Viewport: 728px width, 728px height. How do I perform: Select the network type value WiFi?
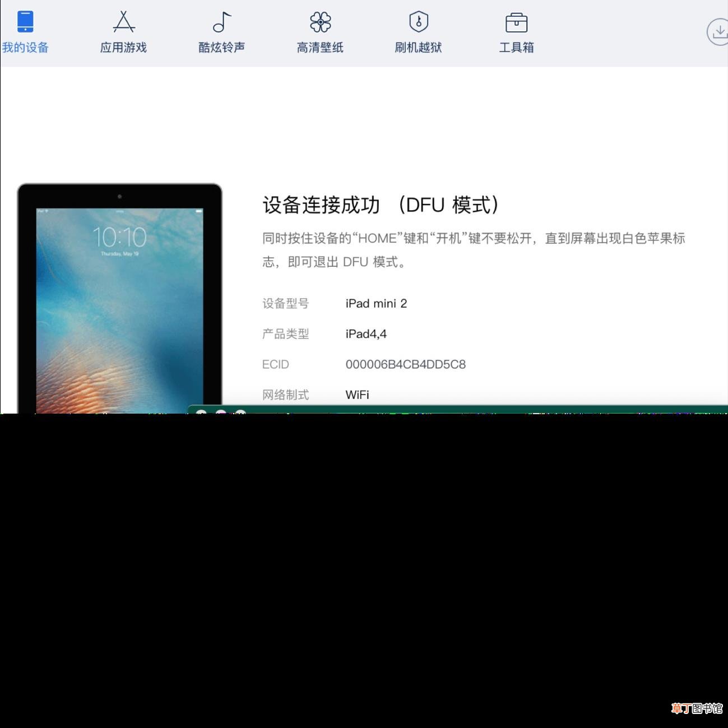357,395
